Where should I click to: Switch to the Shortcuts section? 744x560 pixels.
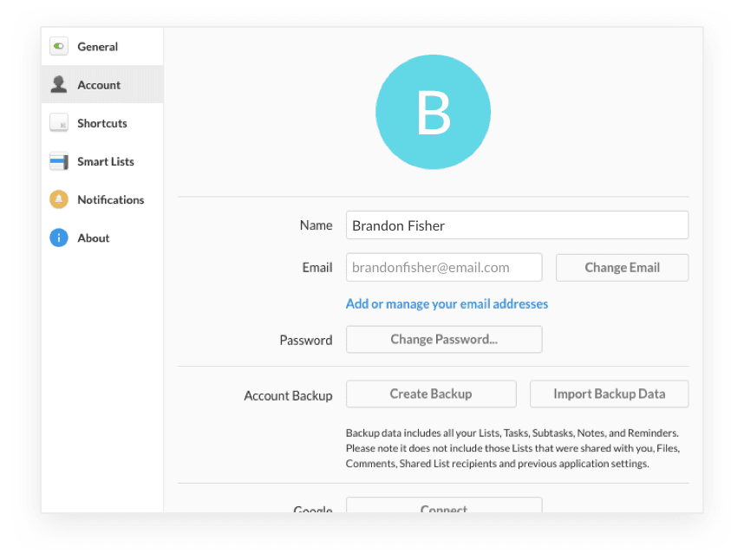pos(102,123)
